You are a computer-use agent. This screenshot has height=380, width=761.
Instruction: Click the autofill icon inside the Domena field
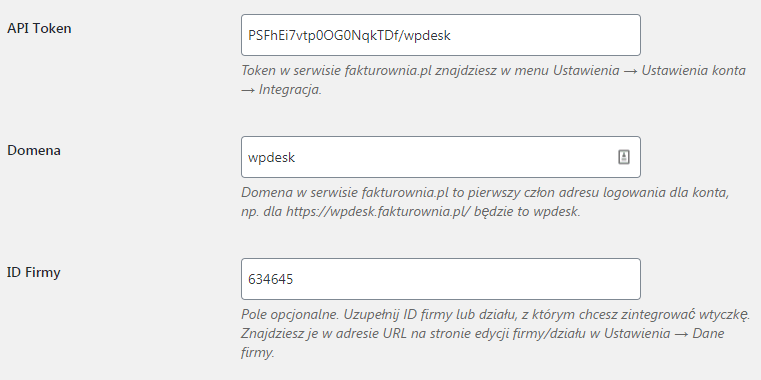click(x=624, y=157)
